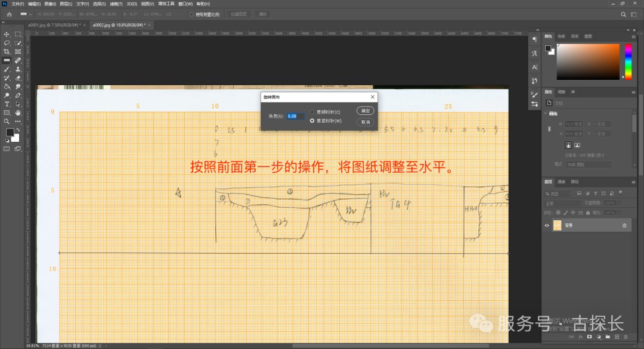Select the Counterclockwise radio option
Screen dimensions: 644x349
tap(312, 121)
